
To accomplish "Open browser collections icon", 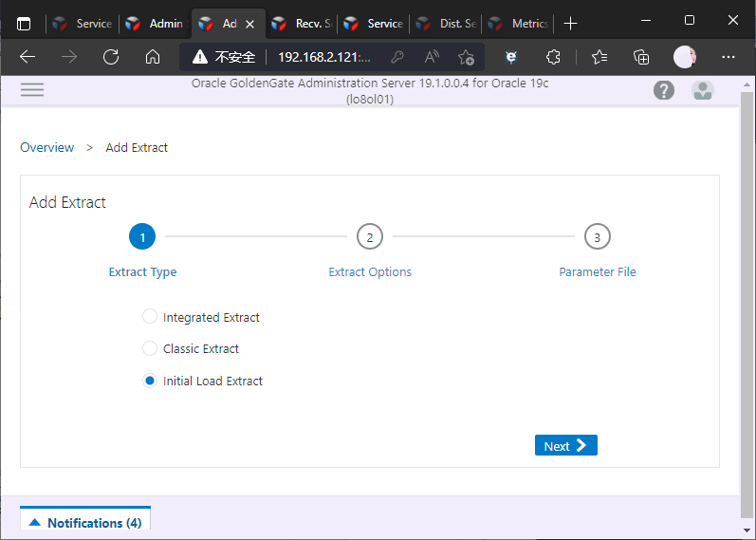I will 642,57.
